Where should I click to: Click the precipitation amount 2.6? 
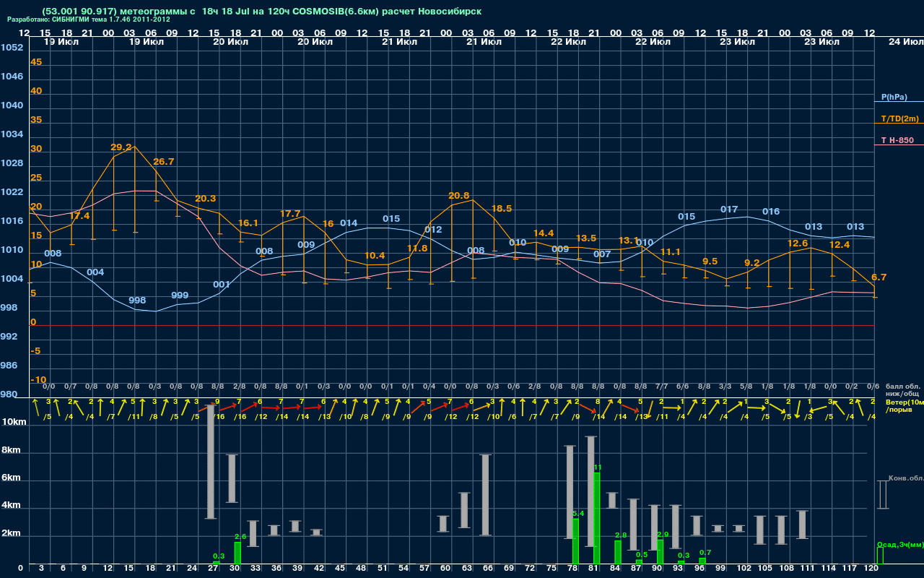[x=241, y=537]
